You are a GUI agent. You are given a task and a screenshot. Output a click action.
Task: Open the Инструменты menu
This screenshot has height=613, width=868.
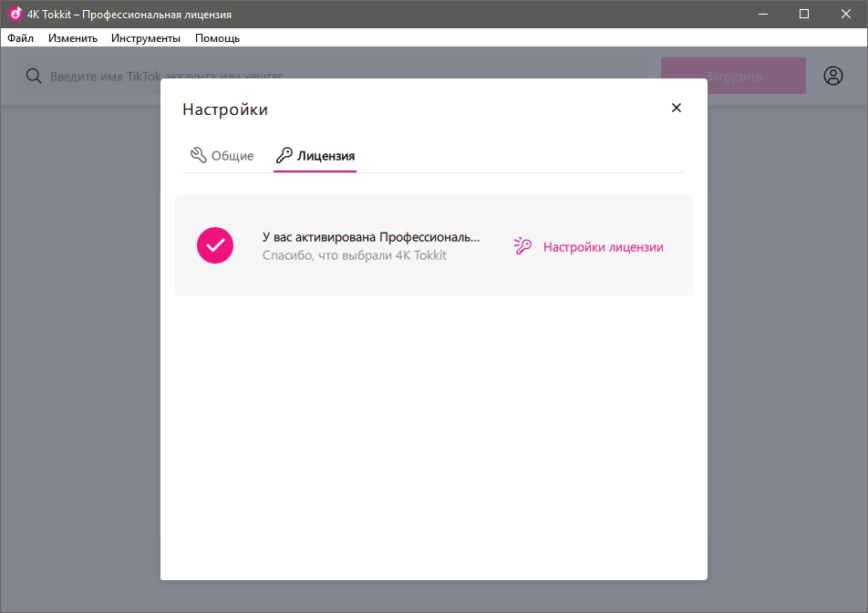coord(146,38)
